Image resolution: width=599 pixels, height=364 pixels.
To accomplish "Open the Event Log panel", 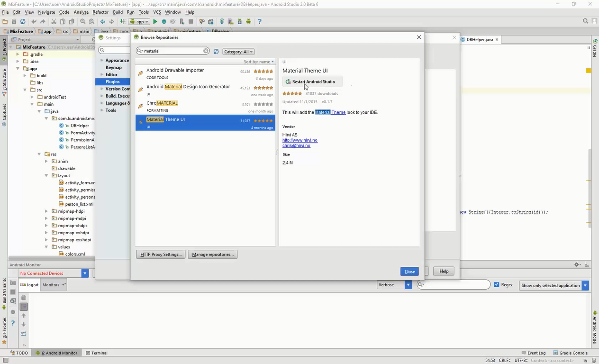I will 533,353.
